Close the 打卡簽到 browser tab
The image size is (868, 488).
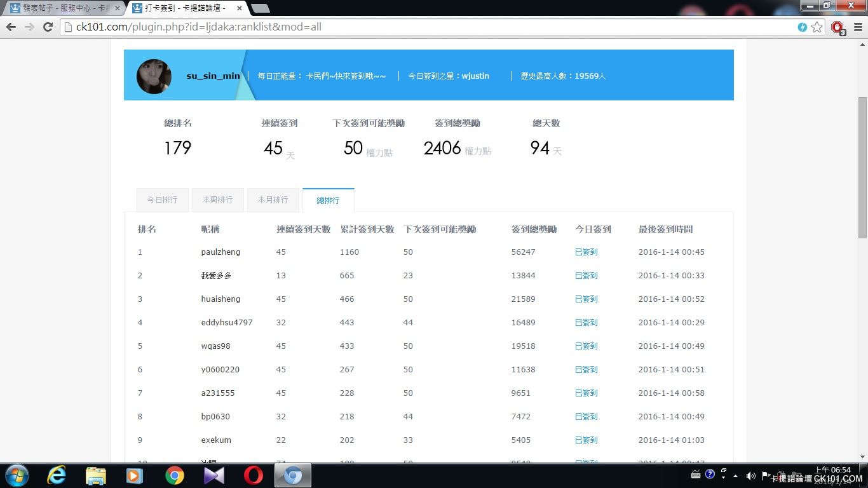(239, 8)
